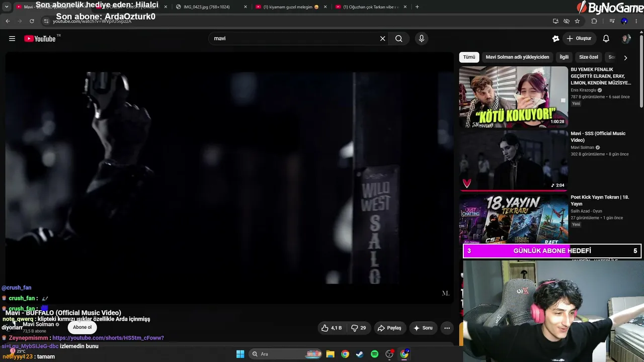The width and height of the screenshot is (644, 362).
Task: Select the Tümü filter chip
Action: coord(469,57)
